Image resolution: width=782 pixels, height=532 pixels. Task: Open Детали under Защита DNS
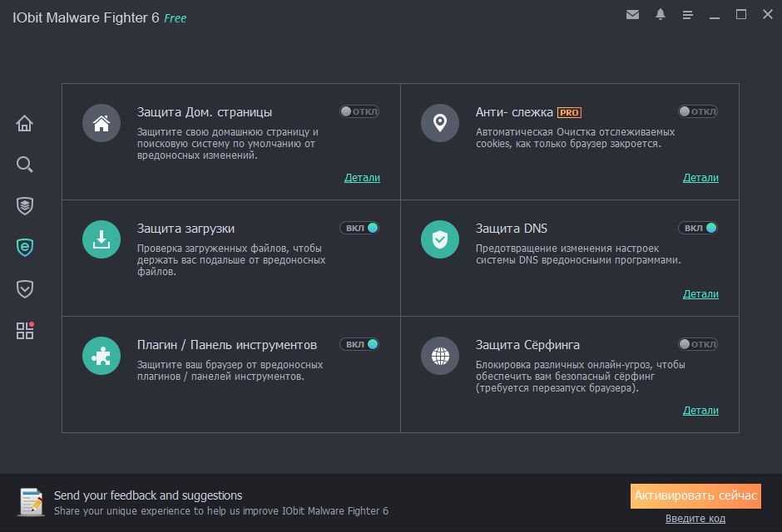(x=700, y=293)
